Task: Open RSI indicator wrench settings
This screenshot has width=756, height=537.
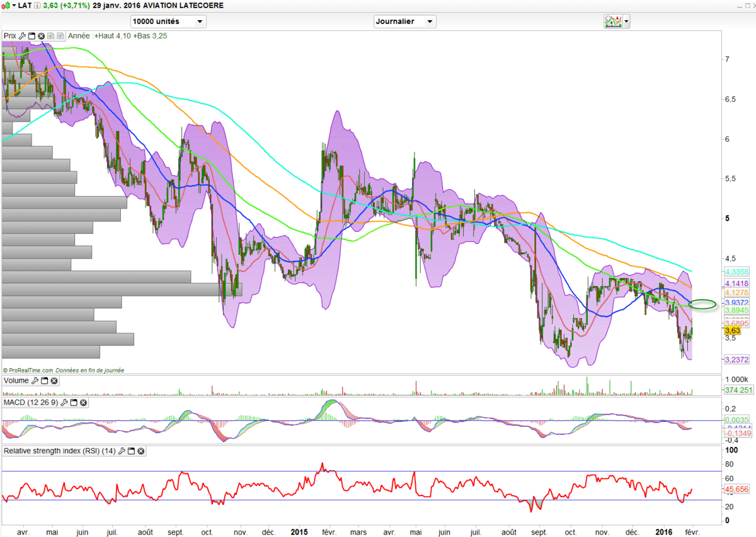Action: coord(122,451)
